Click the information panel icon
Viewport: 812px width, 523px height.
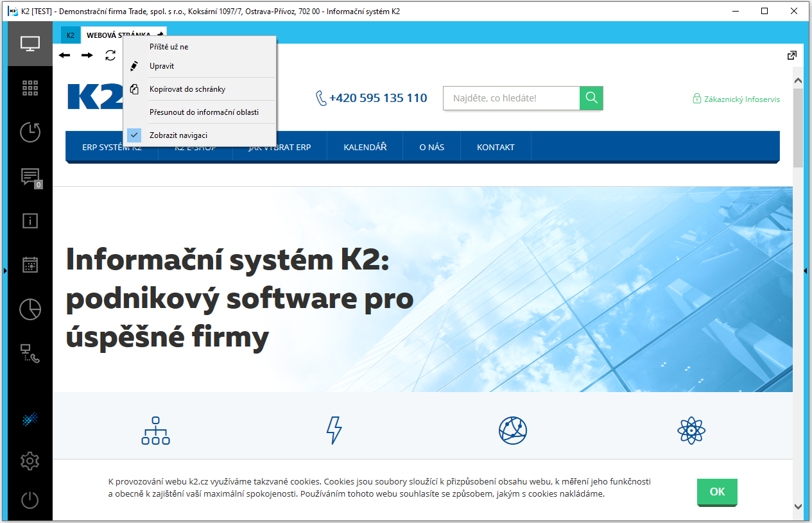pyautogui.click(x=30, y=221)
